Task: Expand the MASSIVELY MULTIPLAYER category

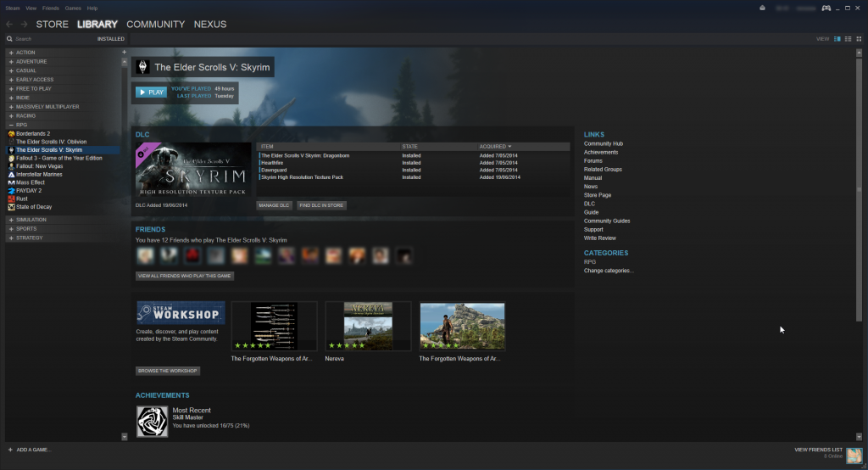Action: coord(11,106)
